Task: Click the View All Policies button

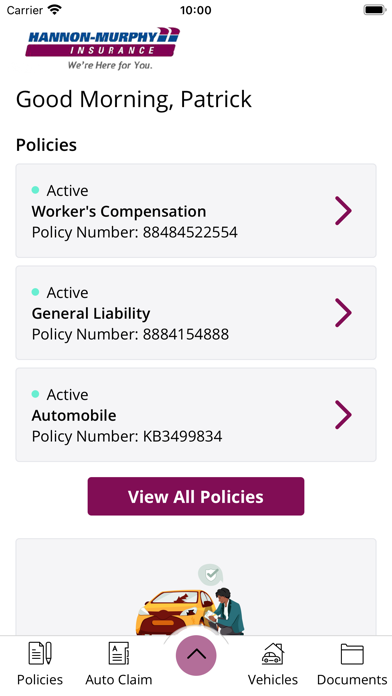Action: [x=196, y=496]
